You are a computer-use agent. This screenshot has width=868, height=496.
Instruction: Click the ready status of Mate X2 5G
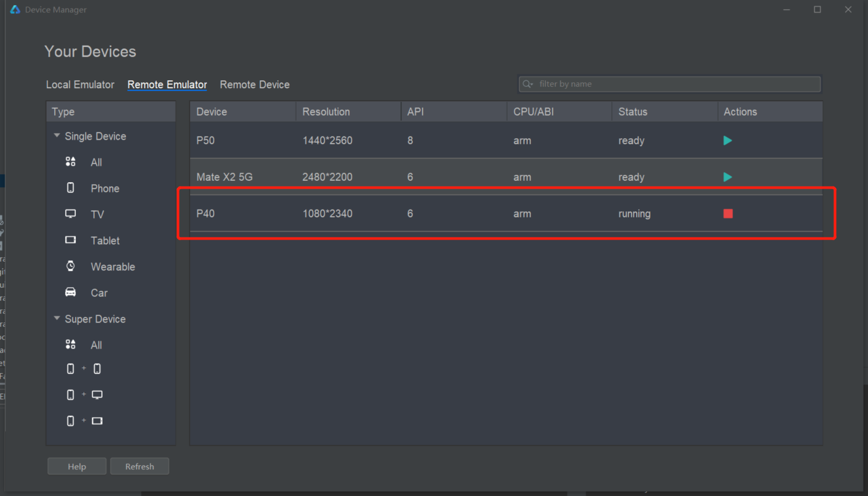coord(632,177)
